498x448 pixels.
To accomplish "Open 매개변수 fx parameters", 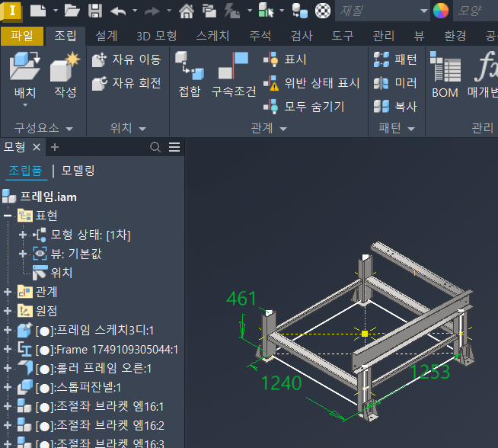I will click(482, 75).
